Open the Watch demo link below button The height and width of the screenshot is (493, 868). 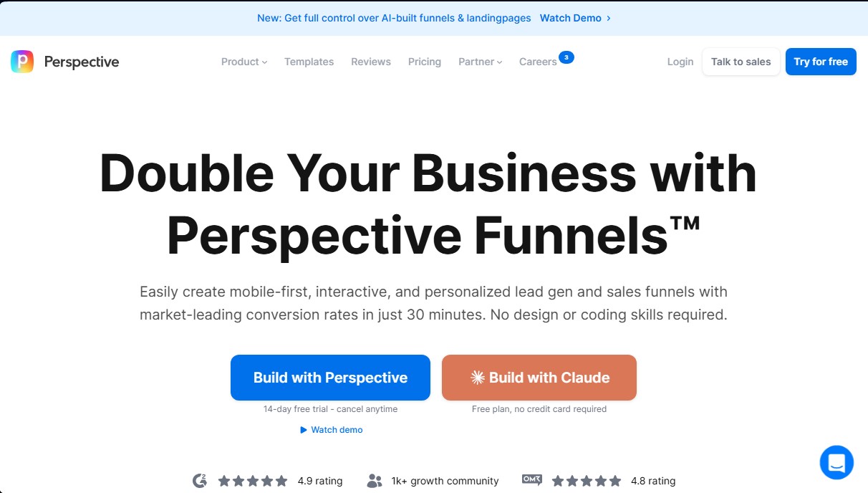(x=332, y=430)
